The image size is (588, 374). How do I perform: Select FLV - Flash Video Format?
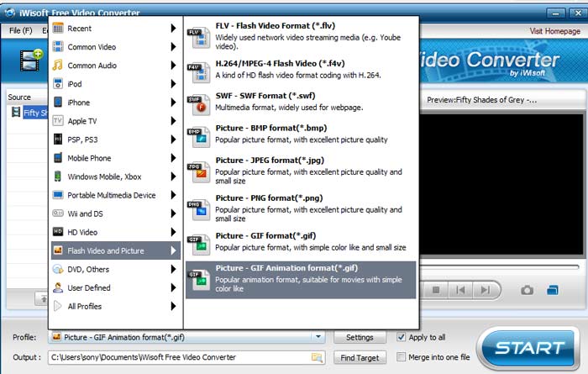click(301, 36)
